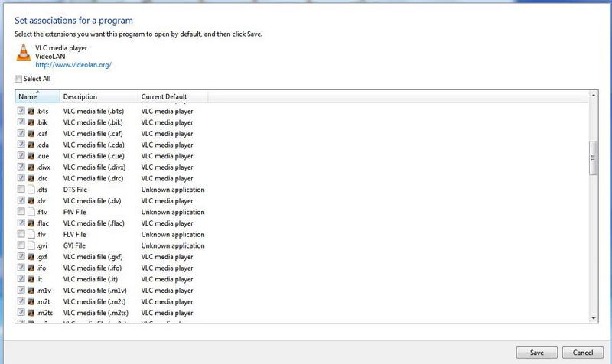
Task: Uncheck the .bik extension checkbox
Action: pos(21,122)
